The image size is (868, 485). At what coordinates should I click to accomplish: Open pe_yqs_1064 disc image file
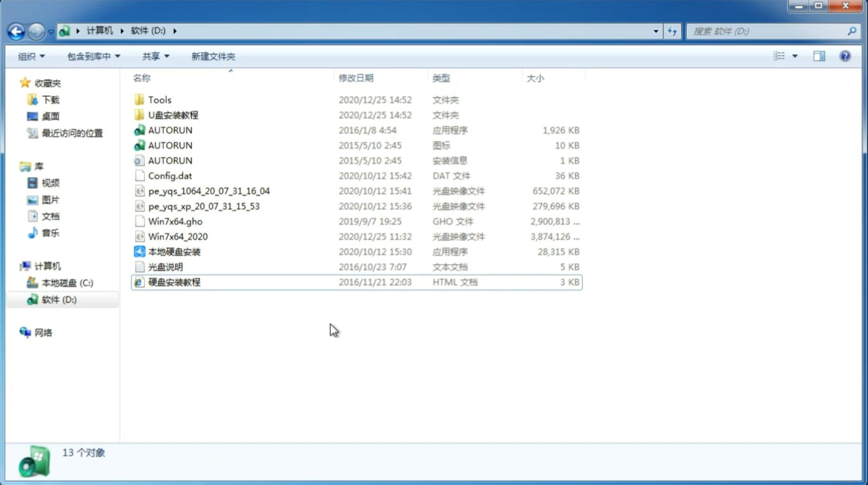pyautogui.click(x=209, y=190)
